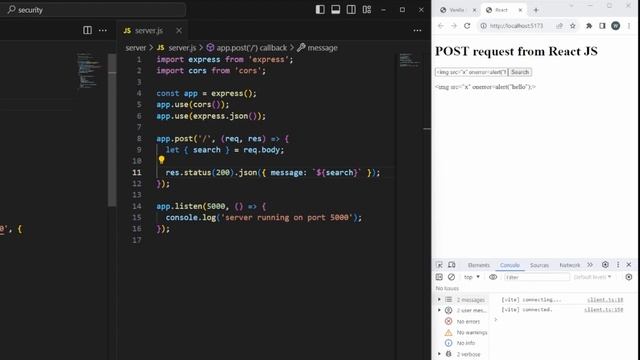Share this page icon in address bar
Screen dimensions: 640x360
559,26
